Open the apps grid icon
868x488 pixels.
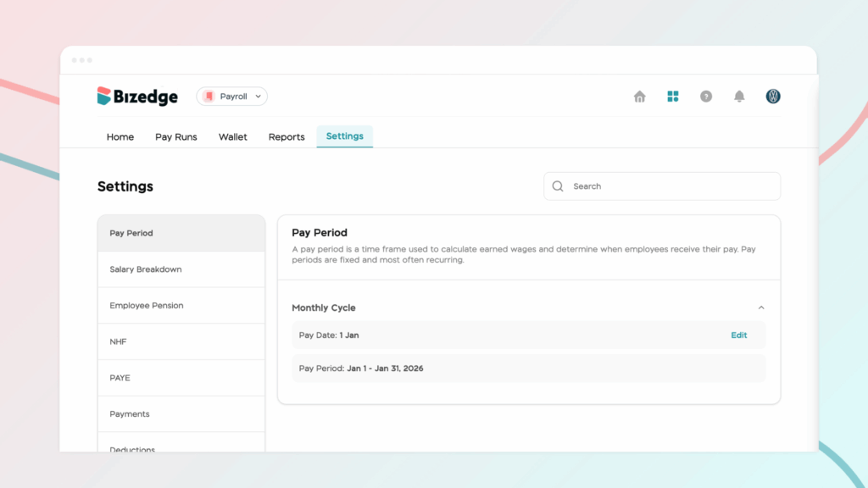pos(673,97)
